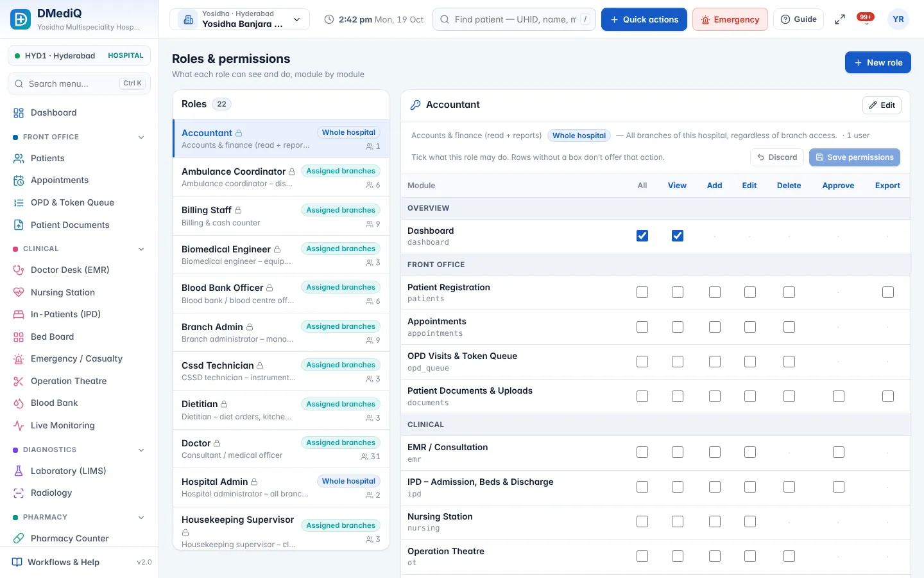Click the Live Monitoring pulse icon
Viewport: 924px width, 578px height.
[x=19, y=426]
